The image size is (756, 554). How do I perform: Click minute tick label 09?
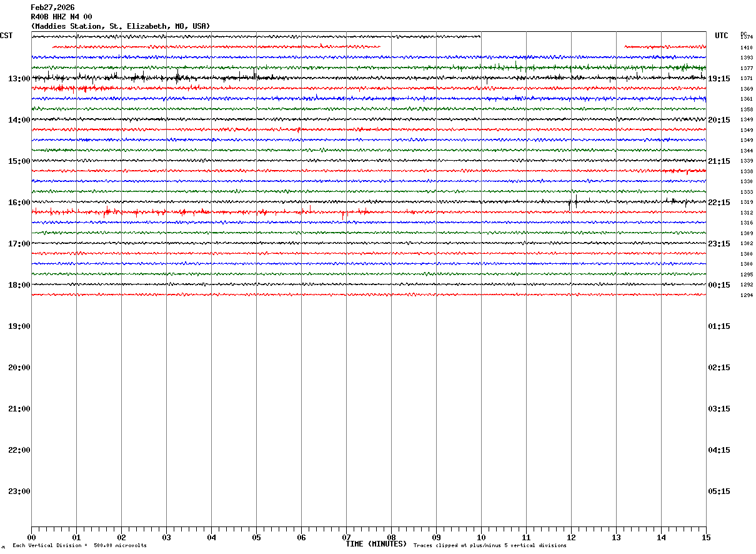(436, 537)
